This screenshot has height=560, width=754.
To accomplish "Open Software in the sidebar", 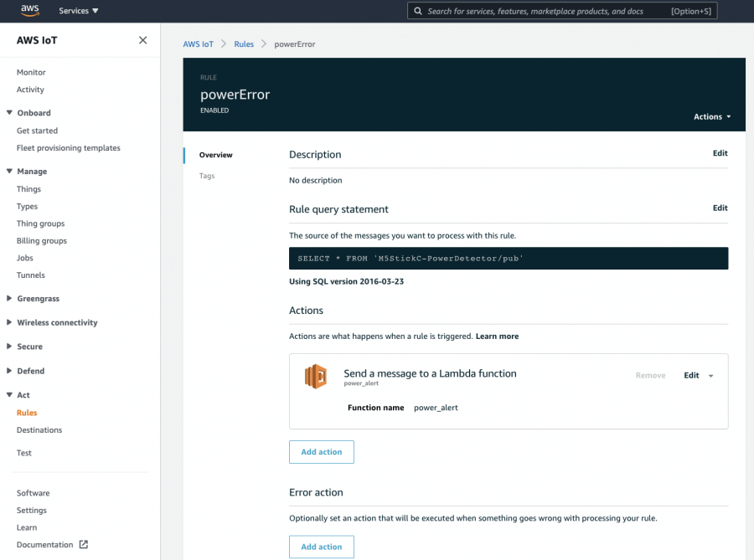I will click(34, 493).
